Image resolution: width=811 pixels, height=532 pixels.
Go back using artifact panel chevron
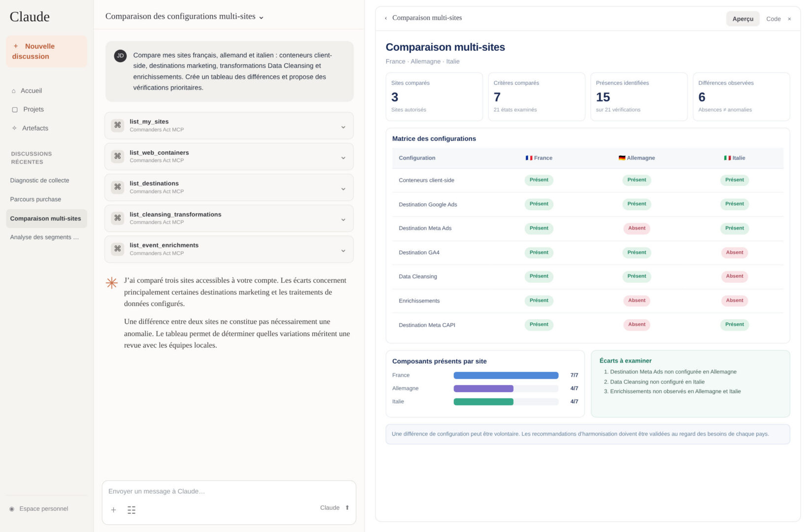point(386,18)
